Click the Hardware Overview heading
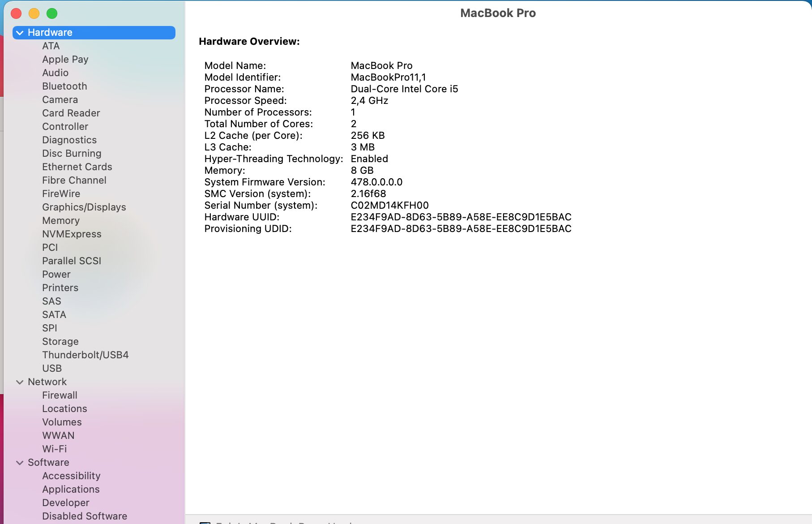This screenshot has height=524, width=812. coord(249,42)
